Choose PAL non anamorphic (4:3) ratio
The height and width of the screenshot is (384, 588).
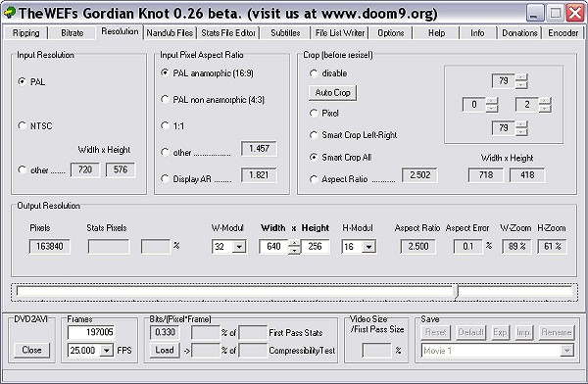coord(165,99)
